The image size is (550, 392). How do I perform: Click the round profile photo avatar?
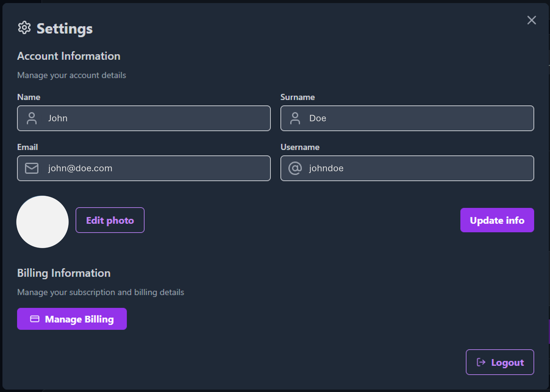pyautogui.click(x=43, y=222)
